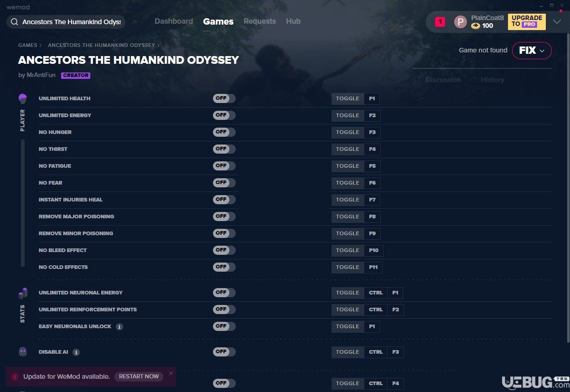Click the CREATOR badge
Viewport: 570px width, 392px height.
[x=76, y=76]
